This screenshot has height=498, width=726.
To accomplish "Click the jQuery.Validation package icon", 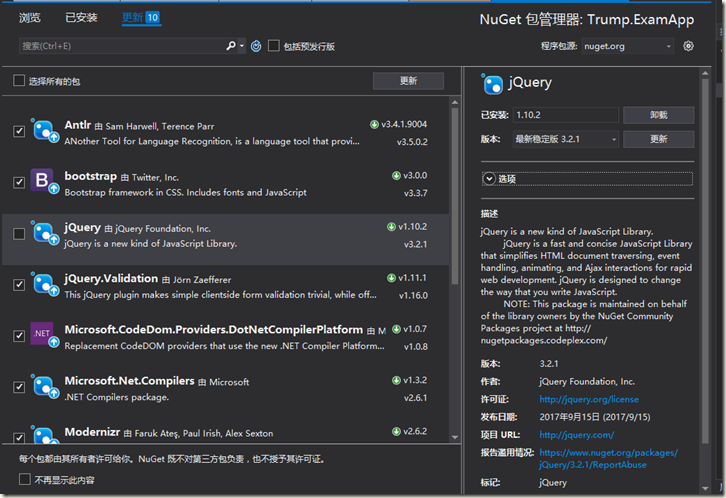I will 44,284.
